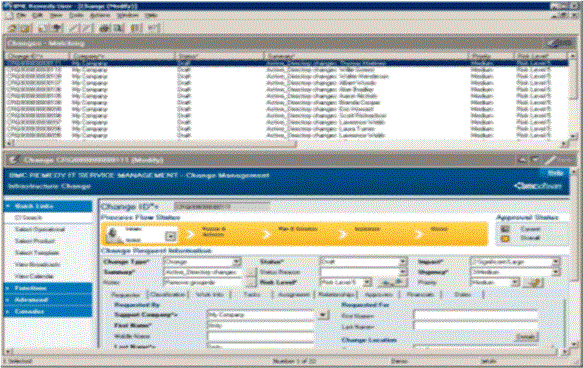The height and width of the screenshot is (368, 583).
Task: Switch to the Dates tab
Action: pos(463,294)
